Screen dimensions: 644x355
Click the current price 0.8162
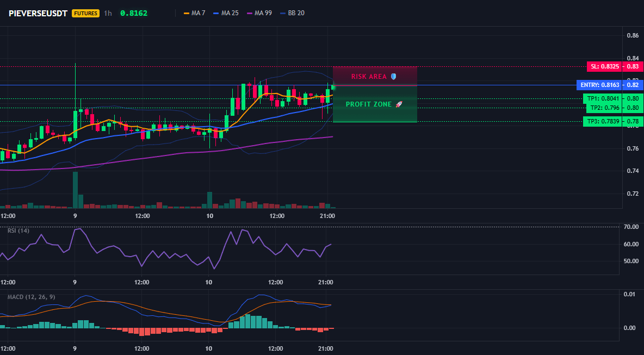pos(133,13)
